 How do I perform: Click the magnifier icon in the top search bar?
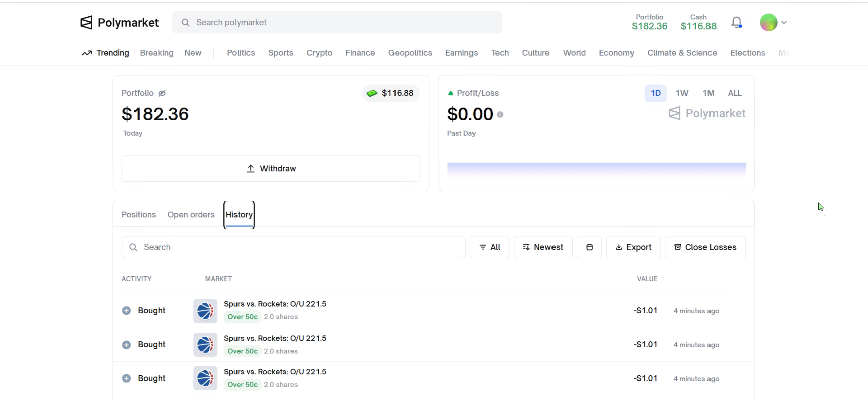coord(186,22)
